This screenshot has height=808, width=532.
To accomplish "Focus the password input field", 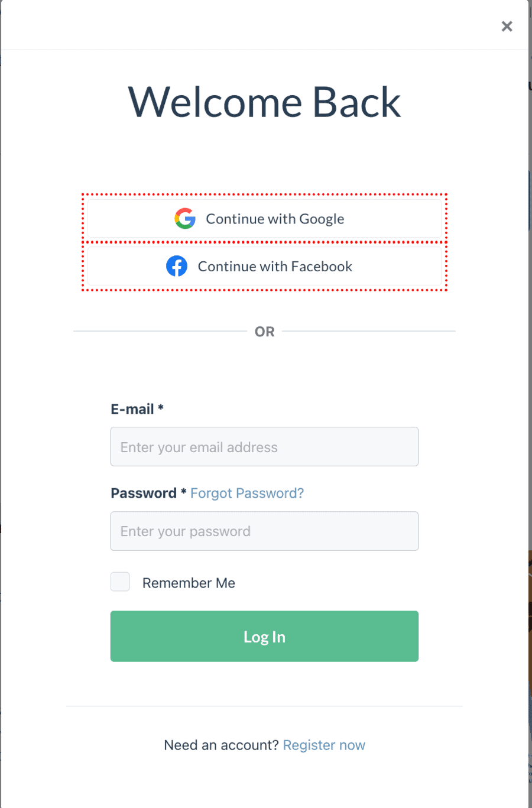I will click(264, 531).
